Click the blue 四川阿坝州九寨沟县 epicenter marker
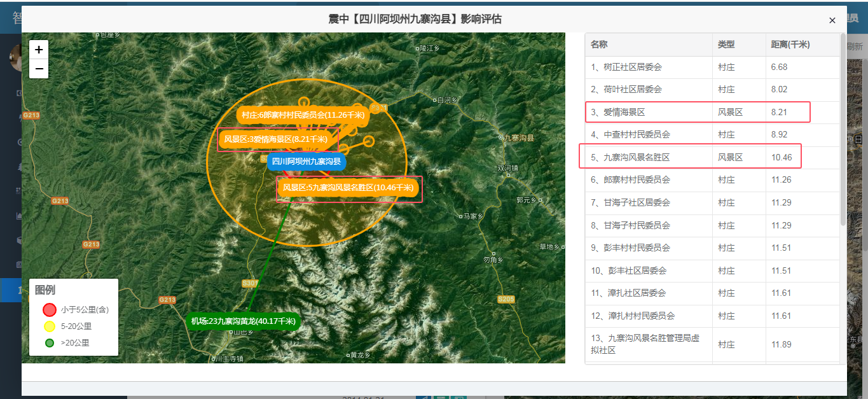This screenshot has width=868, height=399. [x=307, y=162]
